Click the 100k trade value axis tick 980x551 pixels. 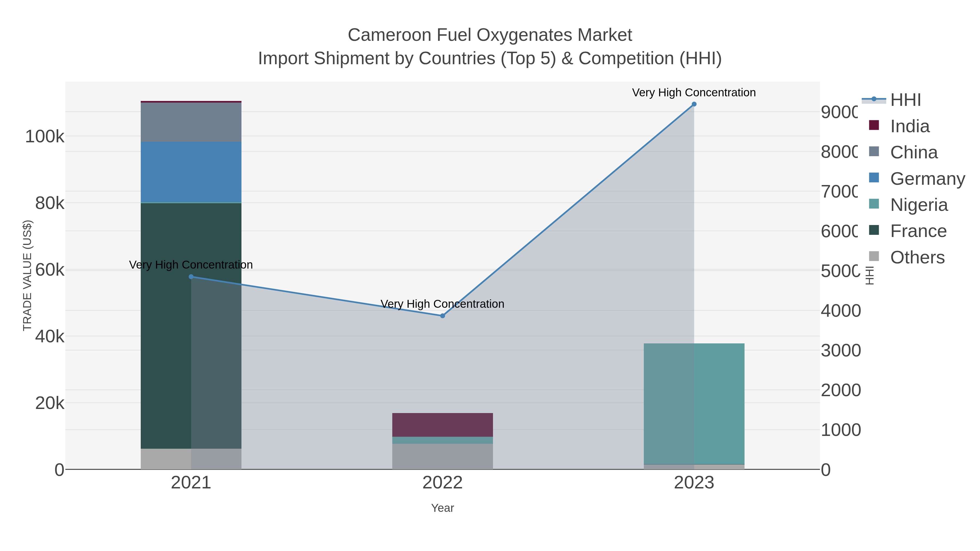[x=45, y=137]
